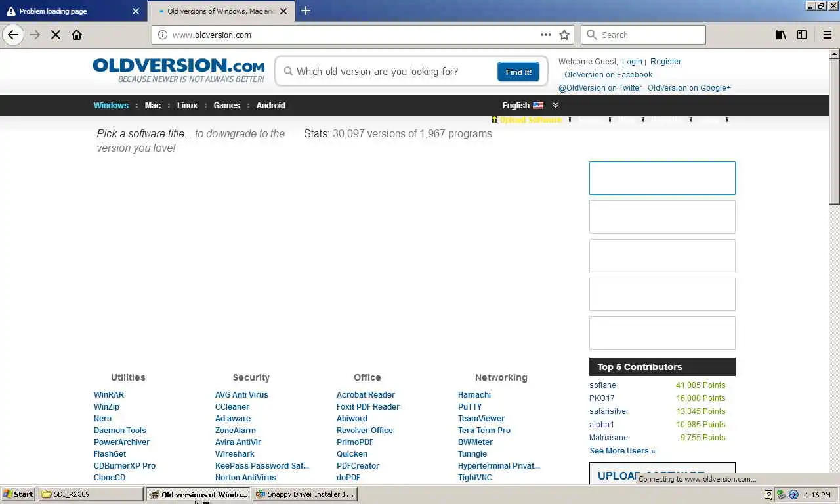Open @OldVersion on Twitter link
840x504 pixels.
[600, 87]
